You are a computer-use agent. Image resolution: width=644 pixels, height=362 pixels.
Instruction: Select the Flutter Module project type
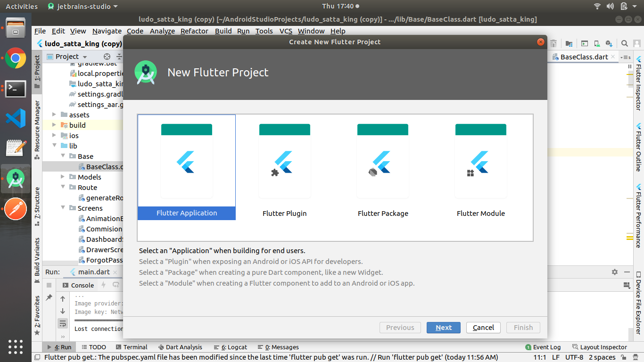coord(481,167)
